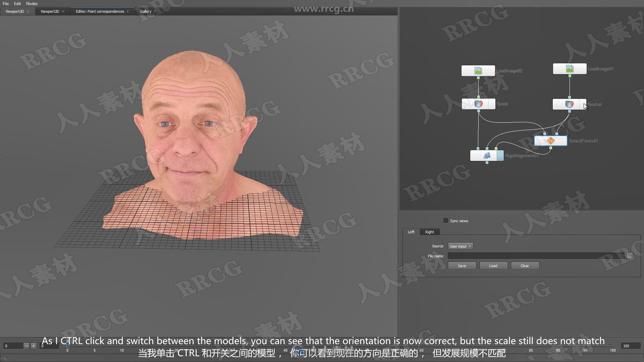Click the Save button
644x362 pixels.
tap(462, 266)
